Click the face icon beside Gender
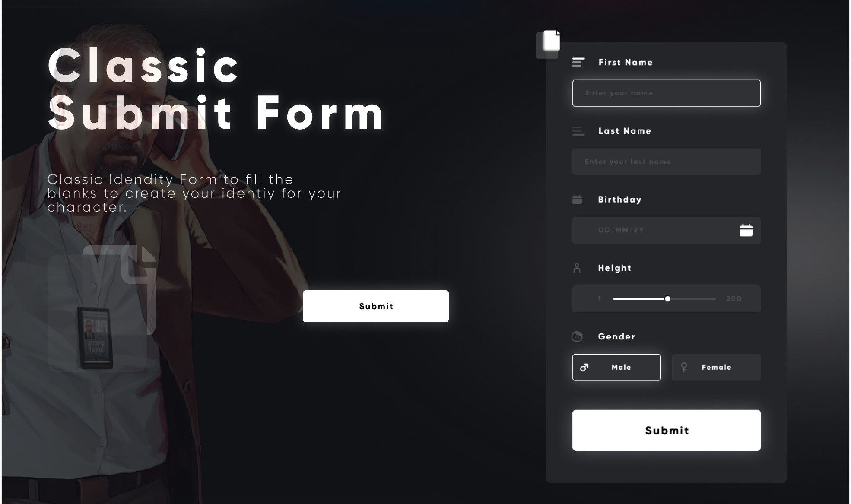 (577, 336)
